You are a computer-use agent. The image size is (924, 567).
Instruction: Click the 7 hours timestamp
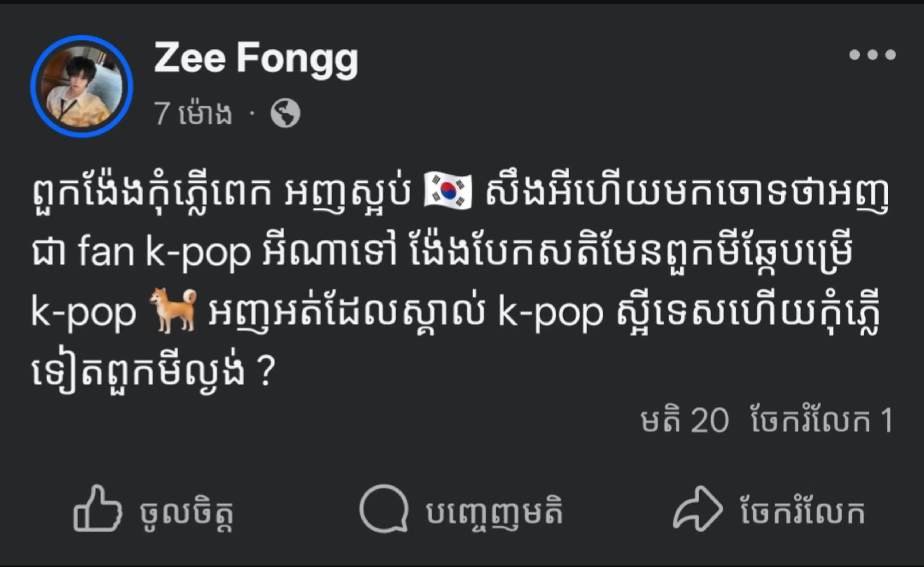click(193, 113)
